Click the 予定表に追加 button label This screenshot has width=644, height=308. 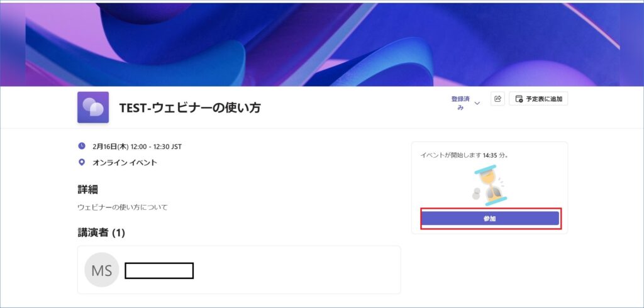click(x=544, y=99)
